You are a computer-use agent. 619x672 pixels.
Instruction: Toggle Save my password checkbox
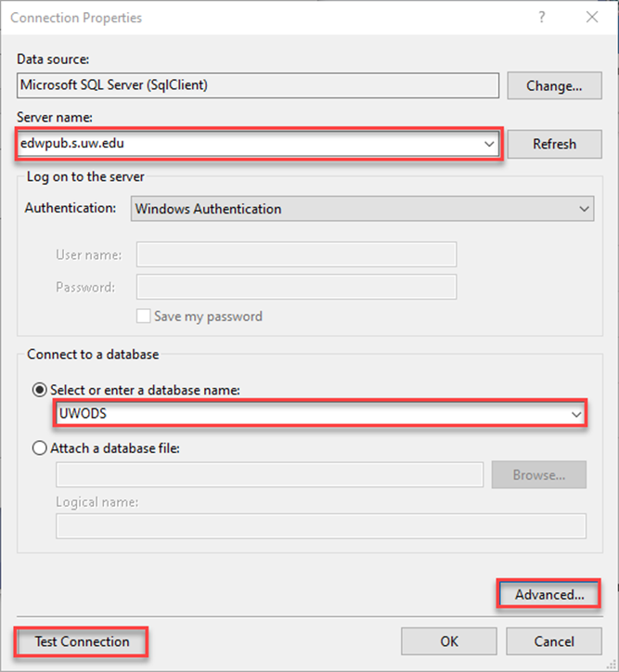click(x=144, y=316)
